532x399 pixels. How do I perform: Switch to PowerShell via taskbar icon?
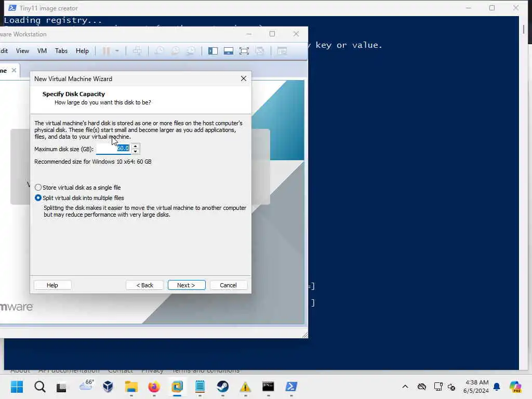pyautogui.click(x=291, y=387)
